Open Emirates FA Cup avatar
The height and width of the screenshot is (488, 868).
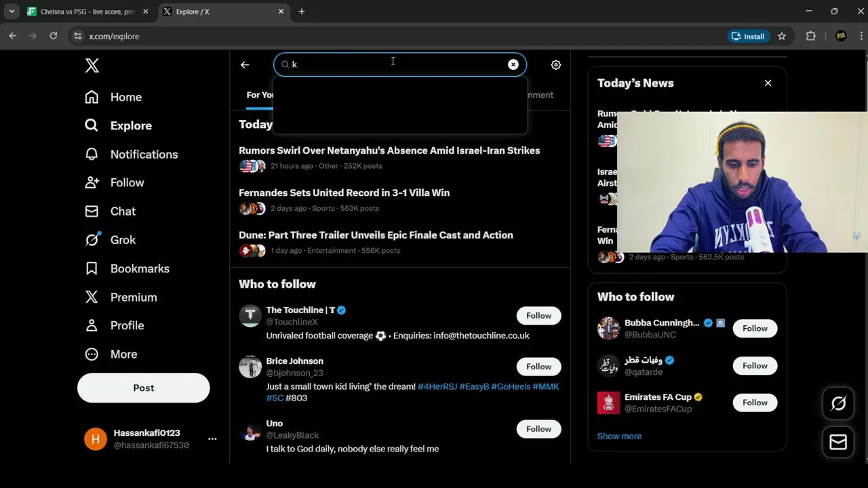tap(608, 403)
